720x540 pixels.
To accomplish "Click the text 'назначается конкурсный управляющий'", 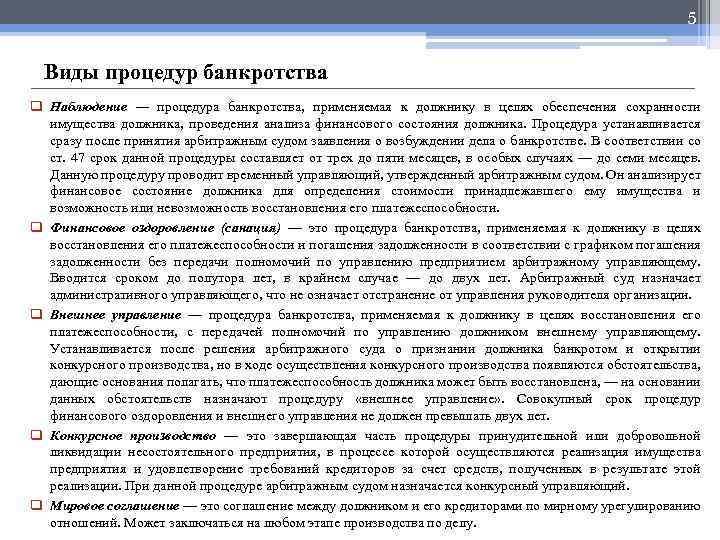I will (x=509, y=486).
